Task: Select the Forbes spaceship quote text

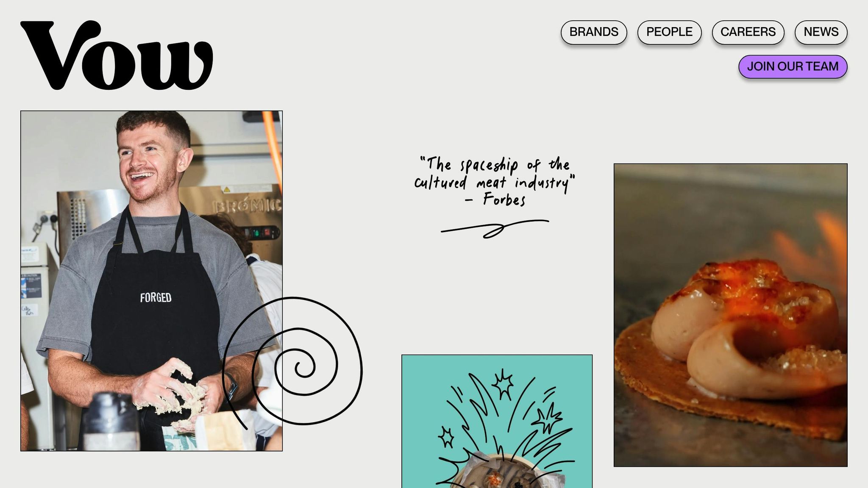Action: 495,181
